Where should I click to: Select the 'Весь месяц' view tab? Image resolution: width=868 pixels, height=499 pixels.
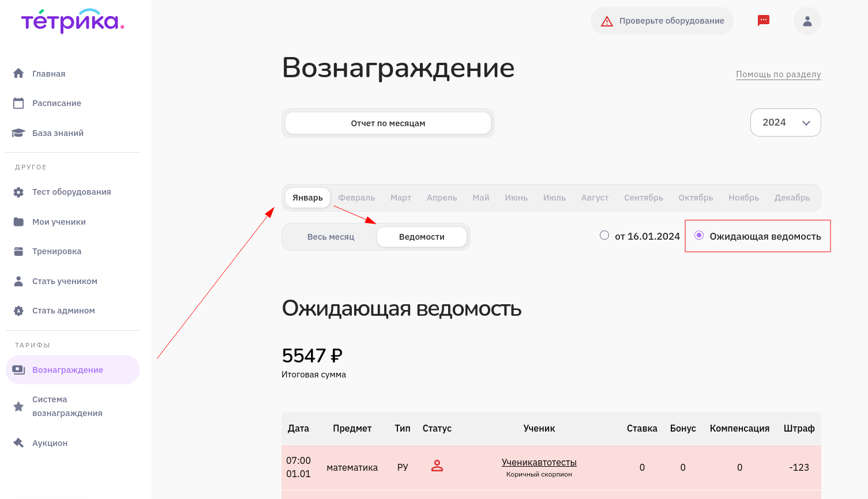[x=330, y=237]
